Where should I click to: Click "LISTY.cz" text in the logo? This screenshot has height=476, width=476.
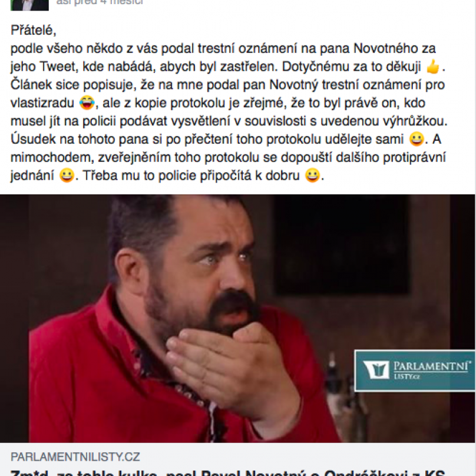[407, 376]
